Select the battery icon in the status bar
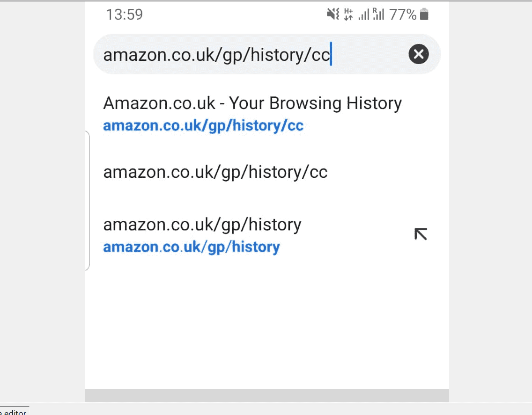 pyautogui.click(x=424, y=15)
